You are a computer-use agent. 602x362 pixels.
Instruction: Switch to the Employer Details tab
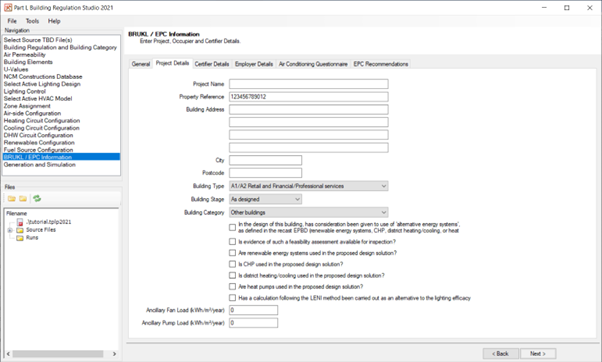pos(254,64)
